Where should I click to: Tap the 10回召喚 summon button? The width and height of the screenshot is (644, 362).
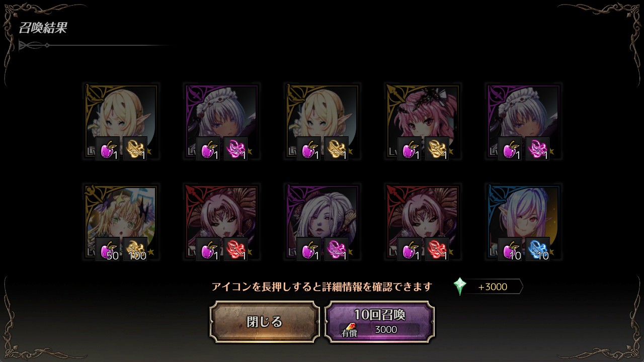point(379,322)
